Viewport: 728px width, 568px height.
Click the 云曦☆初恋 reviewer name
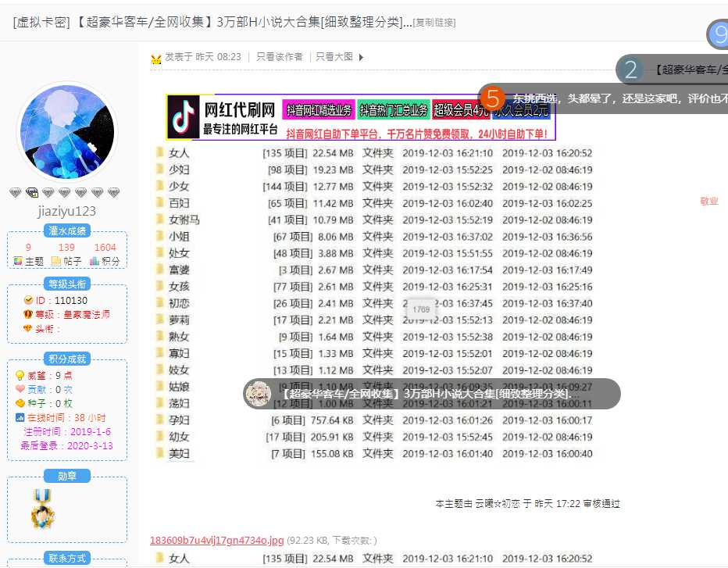click(x=497, y=503)
